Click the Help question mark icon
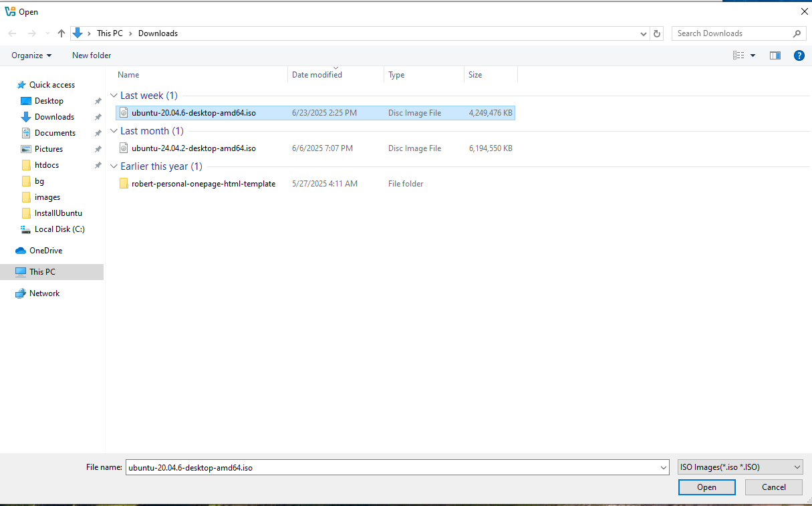 coord(799,55)
